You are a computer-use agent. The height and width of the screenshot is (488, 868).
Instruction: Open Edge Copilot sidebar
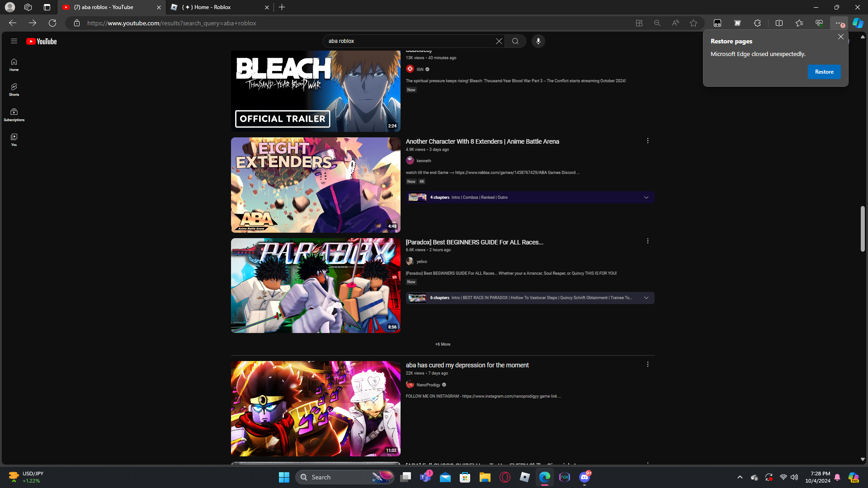858,23
